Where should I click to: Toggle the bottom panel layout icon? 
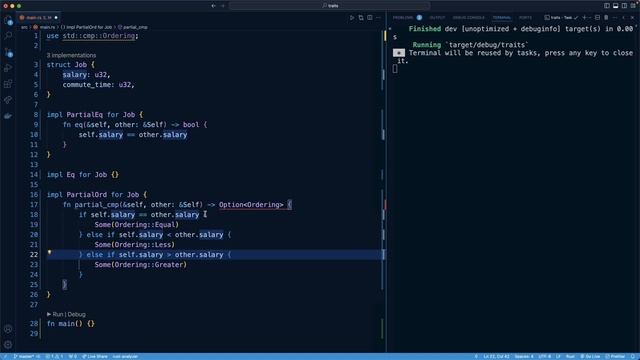(x=616, y=6)
